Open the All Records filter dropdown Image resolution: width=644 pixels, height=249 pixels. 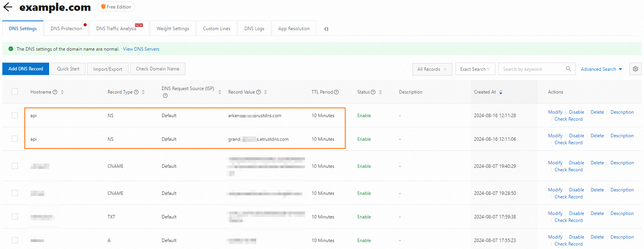coord(432,69)
